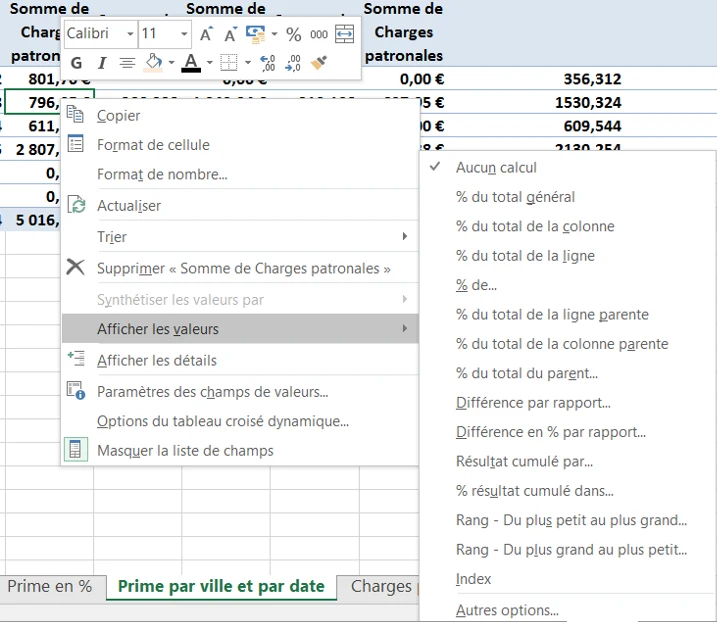Apply fill color bucket
717x622 pixels.
pyautogui.click(x=153, y=63)
